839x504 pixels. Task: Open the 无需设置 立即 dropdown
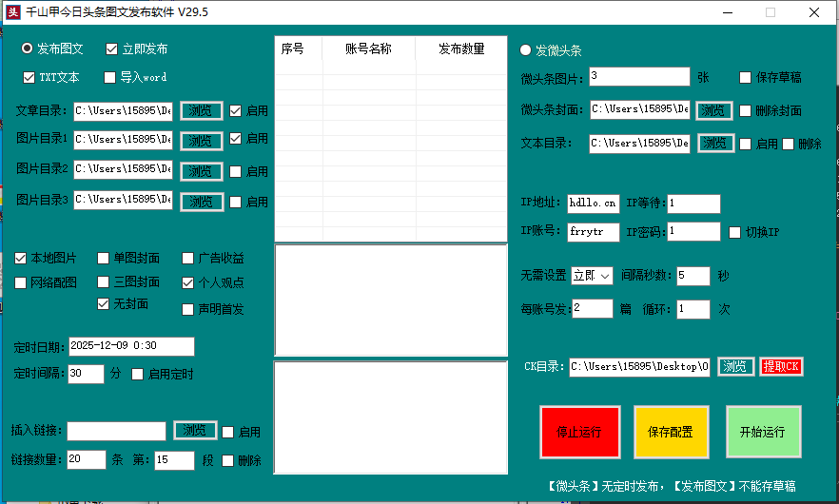click(x=592, y=276)
